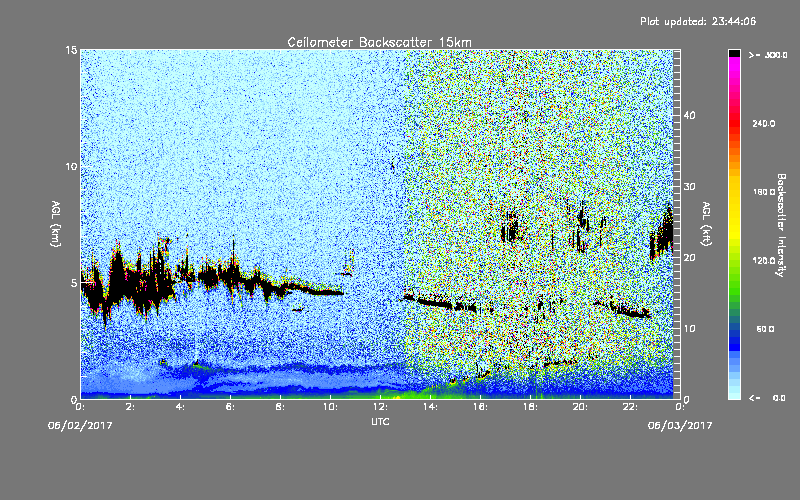The width and height of the screenshot is (800, 500).
Task: Click the thin cloud layer near 14 UTC
Action: coord(434,302)
